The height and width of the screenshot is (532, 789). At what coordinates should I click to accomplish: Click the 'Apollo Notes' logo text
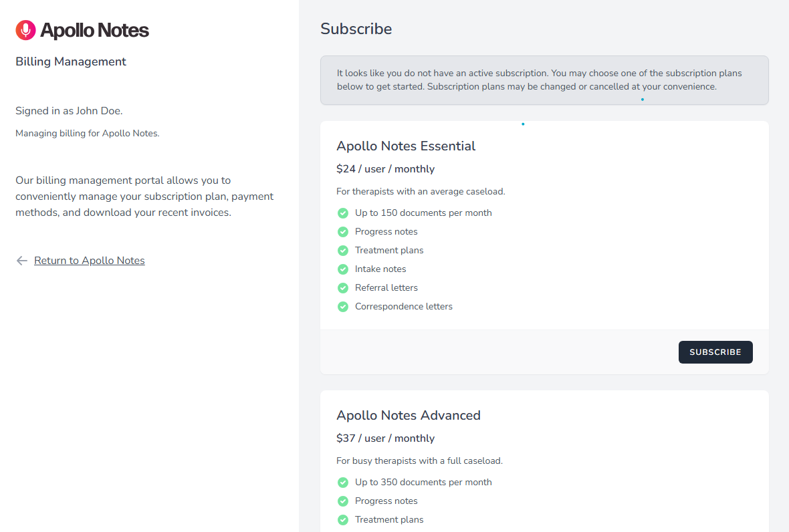point(94,29)
